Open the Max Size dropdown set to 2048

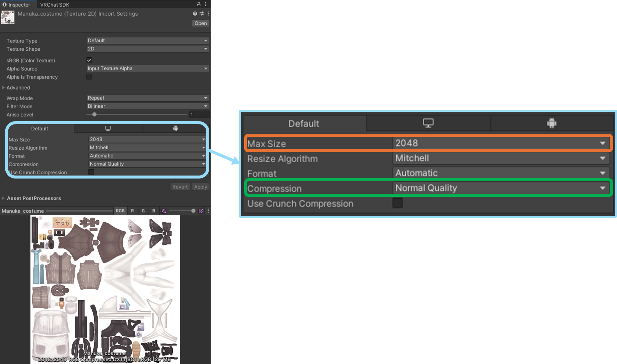pos(148,139)
